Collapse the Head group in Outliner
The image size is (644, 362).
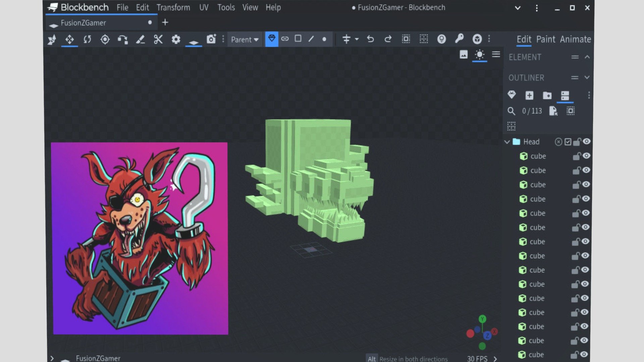507,142
